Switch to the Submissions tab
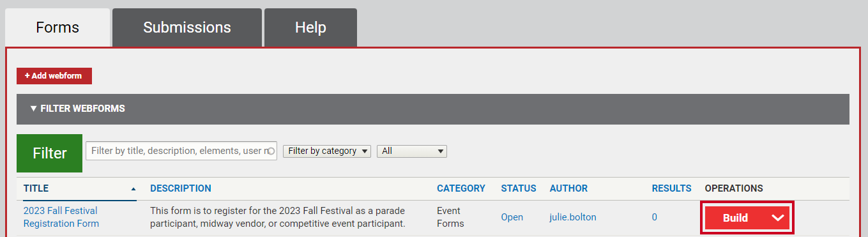868x237 pixels. click(187, 27)
